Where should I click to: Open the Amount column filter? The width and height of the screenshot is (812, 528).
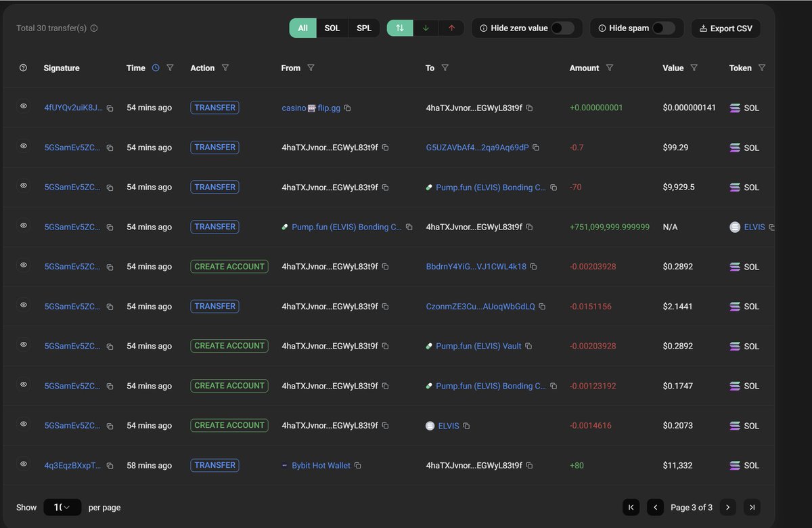tap(610, 68)
